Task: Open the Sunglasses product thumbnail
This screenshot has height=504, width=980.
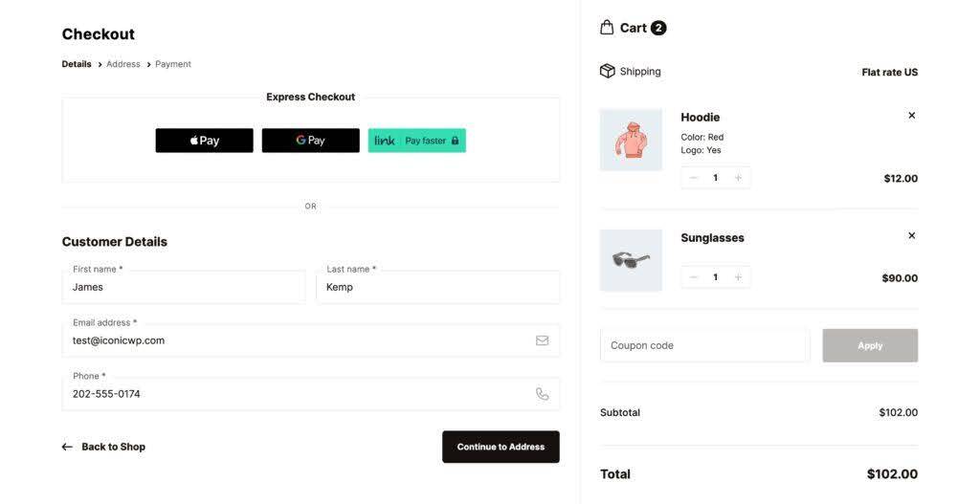Action: [x=631, y=260]
